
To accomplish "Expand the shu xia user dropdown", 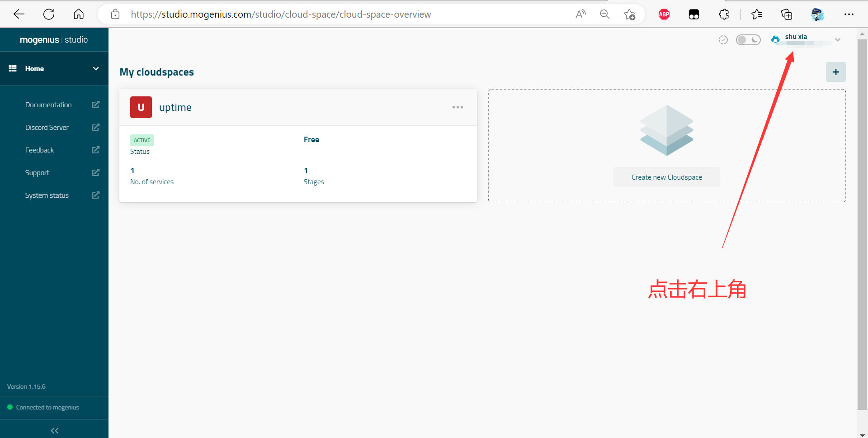I will click(x=837, y=40).
